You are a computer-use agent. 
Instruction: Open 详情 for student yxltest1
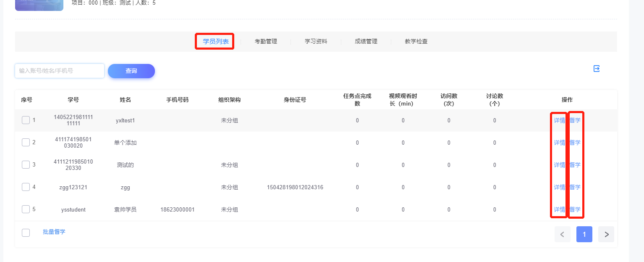coord(559,120)
